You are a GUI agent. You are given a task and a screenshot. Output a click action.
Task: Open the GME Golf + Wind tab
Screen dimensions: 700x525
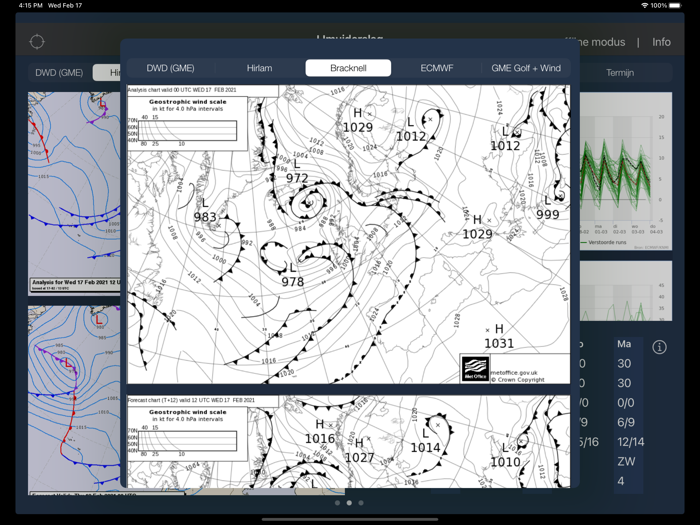pyautogui.click(x=526, y=68)
